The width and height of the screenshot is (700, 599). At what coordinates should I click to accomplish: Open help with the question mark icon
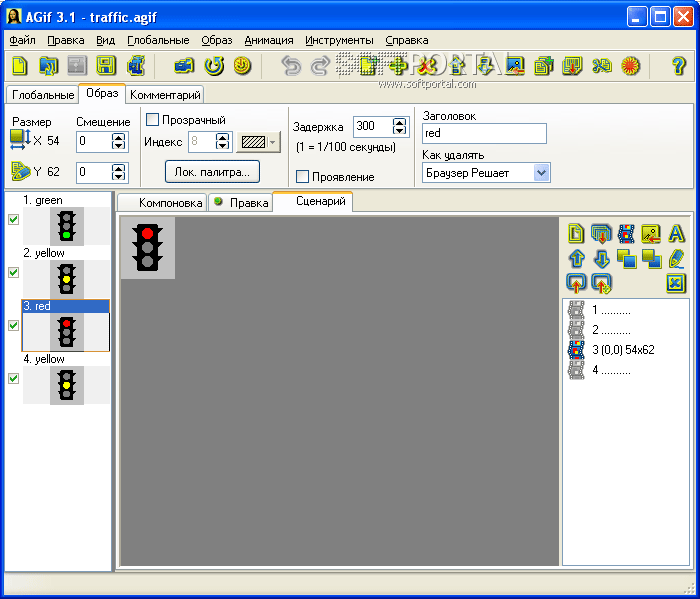[x=679, y=66]
